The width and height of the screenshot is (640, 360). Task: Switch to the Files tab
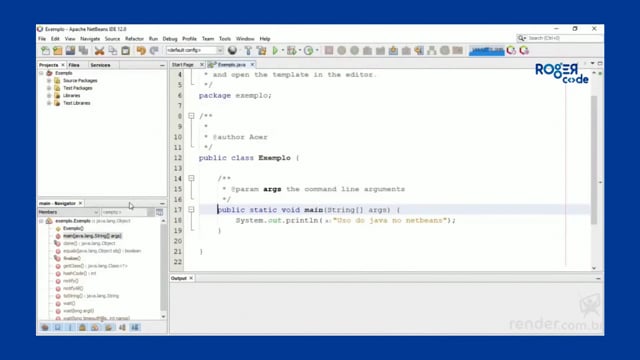74,65
